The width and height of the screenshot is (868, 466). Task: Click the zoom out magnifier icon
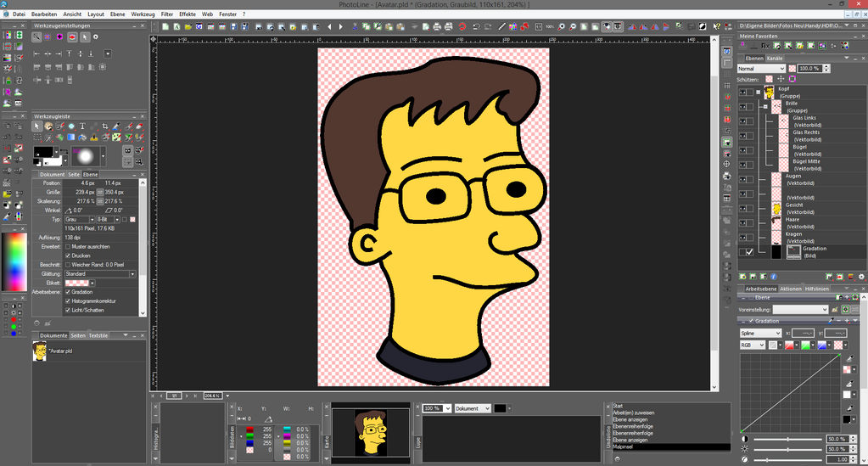573,26
